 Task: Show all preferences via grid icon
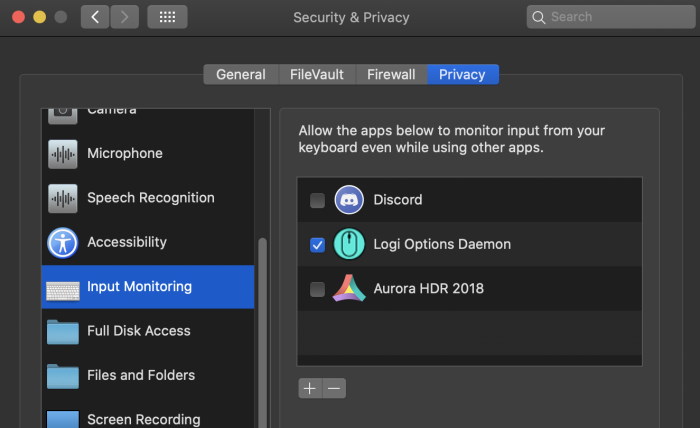click(x=167, y=17)
